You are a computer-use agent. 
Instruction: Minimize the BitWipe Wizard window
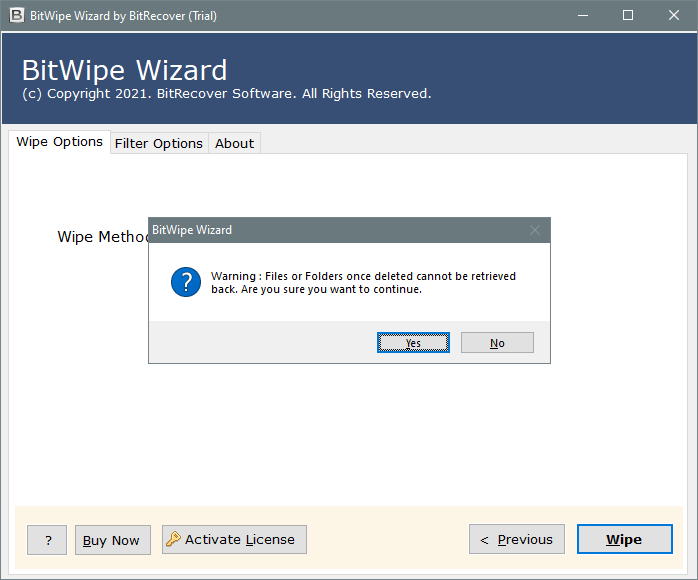pos(583,16)
